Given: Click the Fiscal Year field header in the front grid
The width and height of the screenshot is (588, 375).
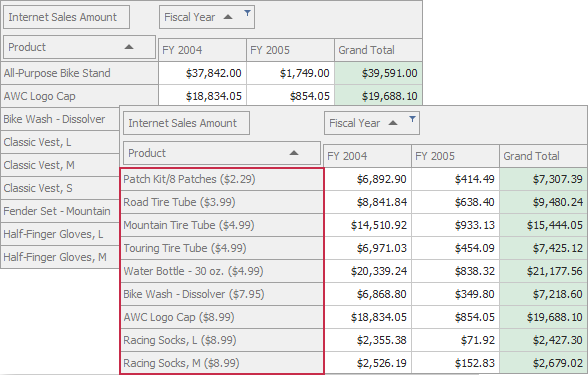Looking at the screenshot, I should (x=372, y=123).
